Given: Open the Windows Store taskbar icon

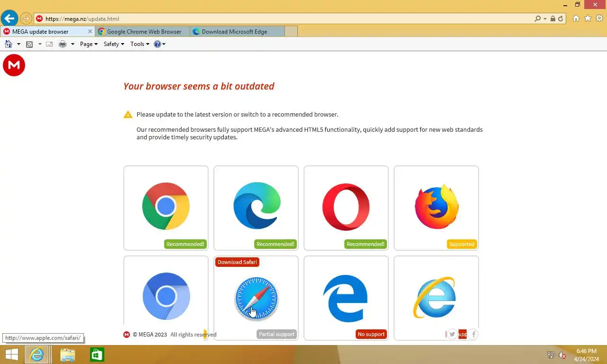Looking at the screenshot, I should pyautogui.click(x=97, y=355).
